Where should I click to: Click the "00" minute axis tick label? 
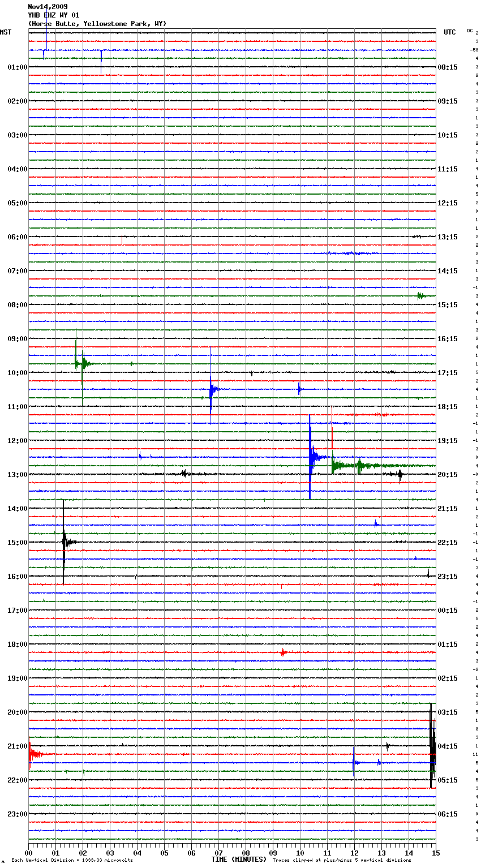tap(28, 853)
